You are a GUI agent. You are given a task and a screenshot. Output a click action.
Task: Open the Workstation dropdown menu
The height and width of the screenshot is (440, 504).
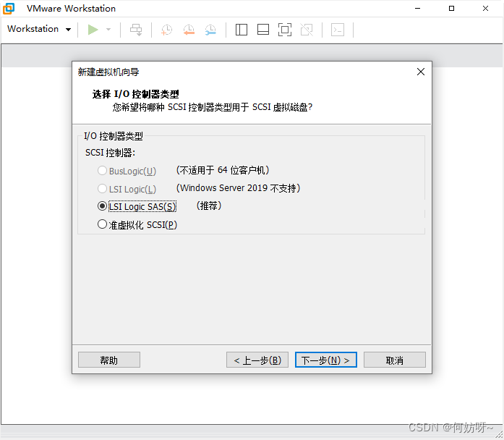click(39, 29)
